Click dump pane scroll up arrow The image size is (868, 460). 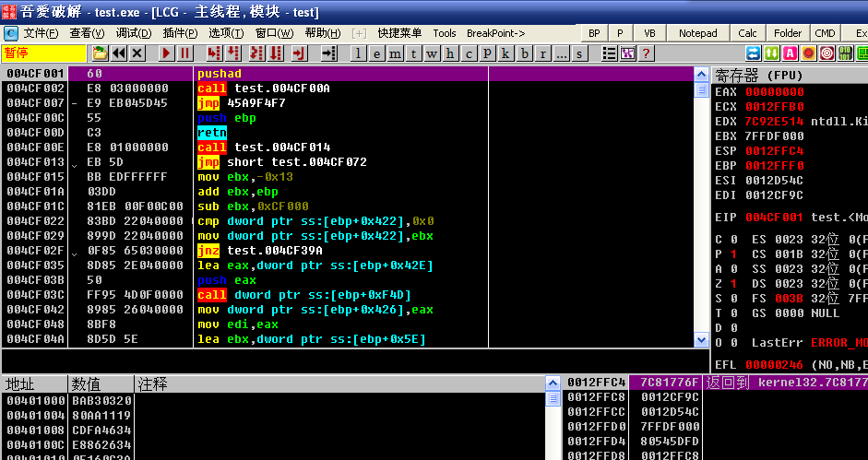point(553,383)
